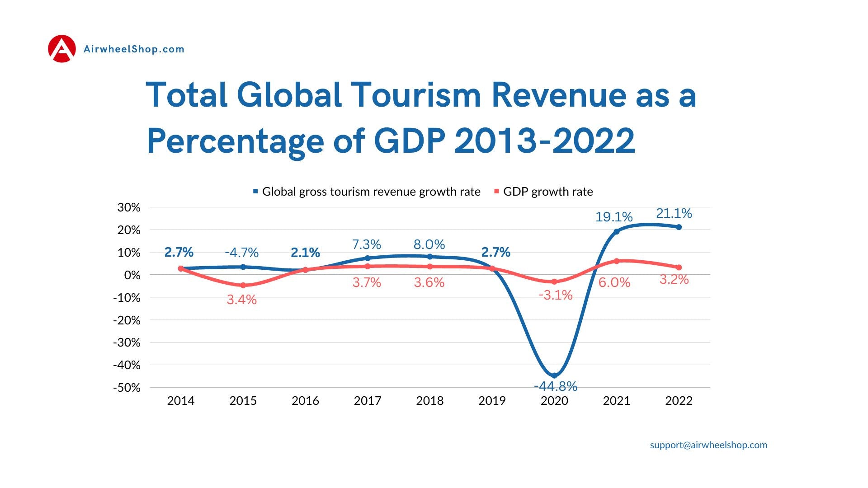Click the red -3.1% data label

point(556,295)
